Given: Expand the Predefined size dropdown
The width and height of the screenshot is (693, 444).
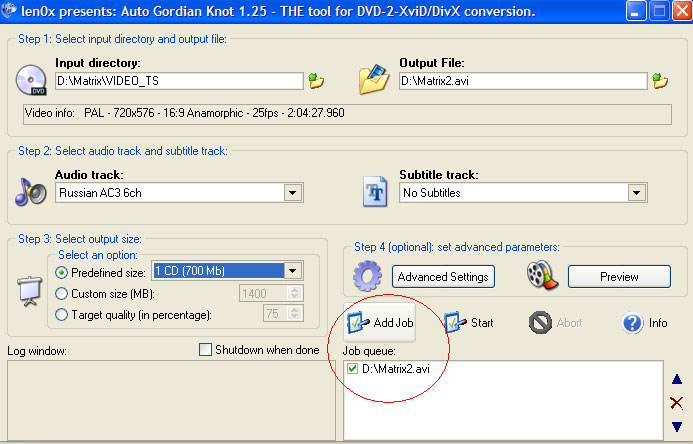Looking at the screenshot, I should pos(293,271).
